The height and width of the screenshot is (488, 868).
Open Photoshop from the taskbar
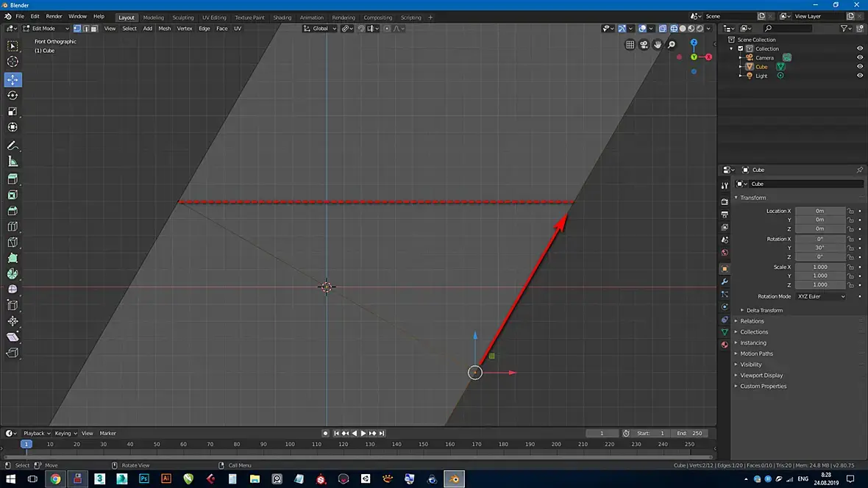(x=144, y=478)
